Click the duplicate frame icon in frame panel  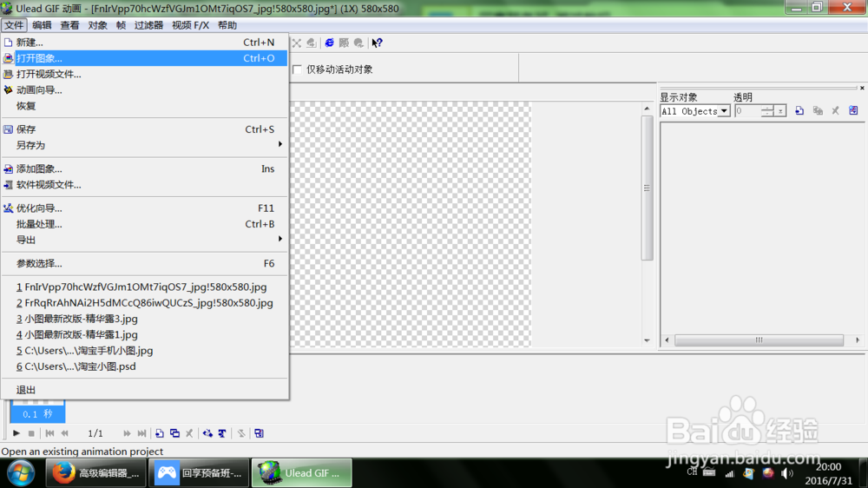coord(174,433)
